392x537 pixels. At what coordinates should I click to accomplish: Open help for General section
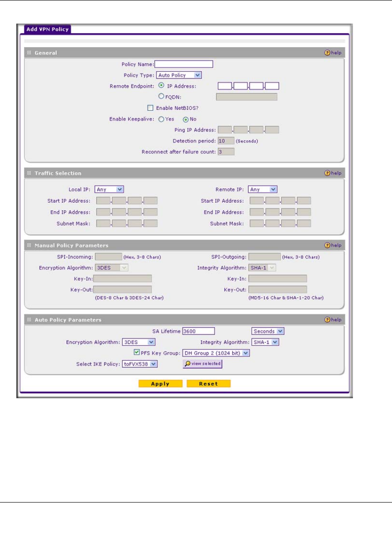(333, 53)
